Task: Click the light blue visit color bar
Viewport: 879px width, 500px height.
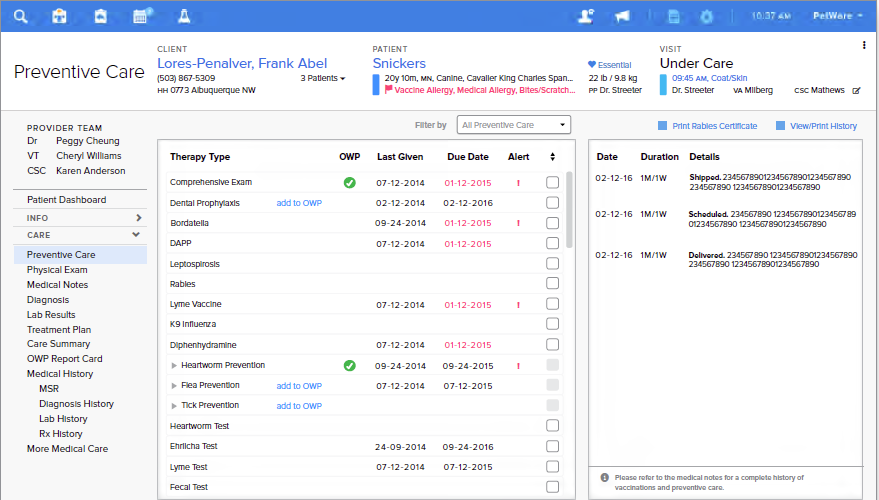Action: click(663, 85)
